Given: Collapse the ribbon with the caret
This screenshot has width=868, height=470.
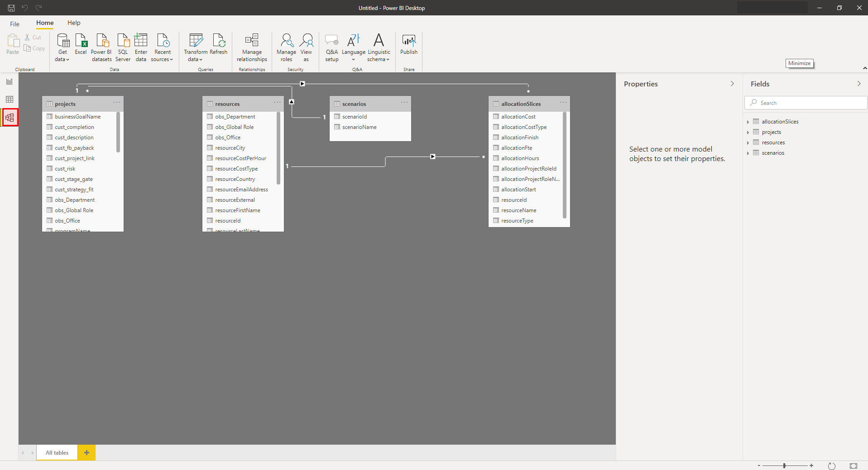Looking at the screenshot, I should coord(865,68).
